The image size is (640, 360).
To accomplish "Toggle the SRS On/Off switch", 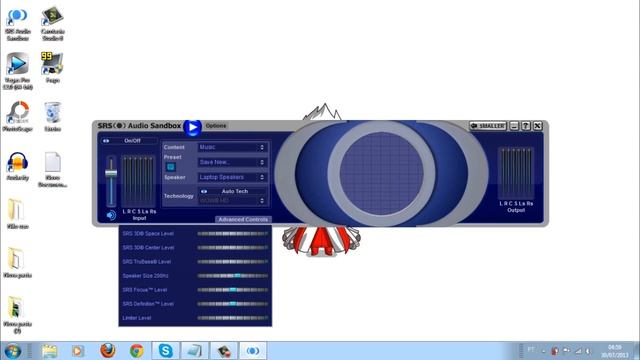I will click(129, 141).
